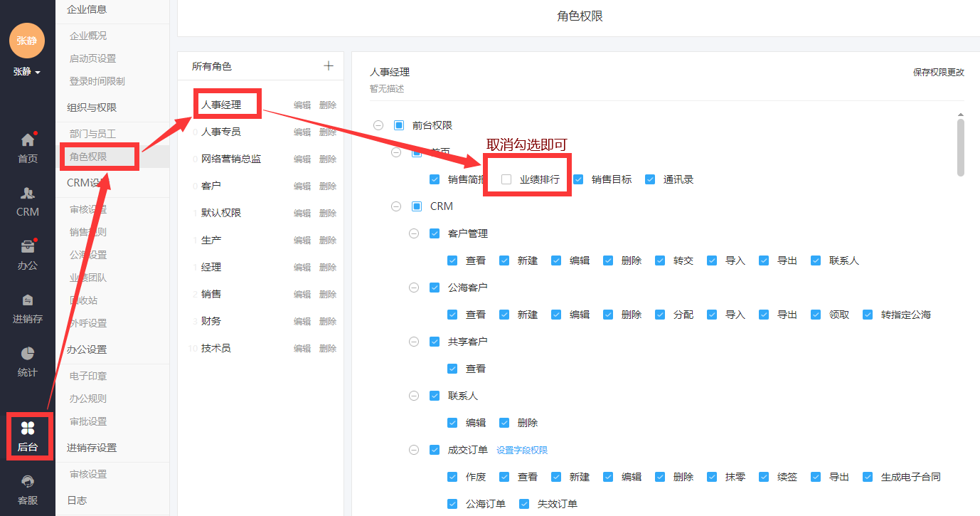Uncheck 联系人 under 客户管理 row

[816, 260]
